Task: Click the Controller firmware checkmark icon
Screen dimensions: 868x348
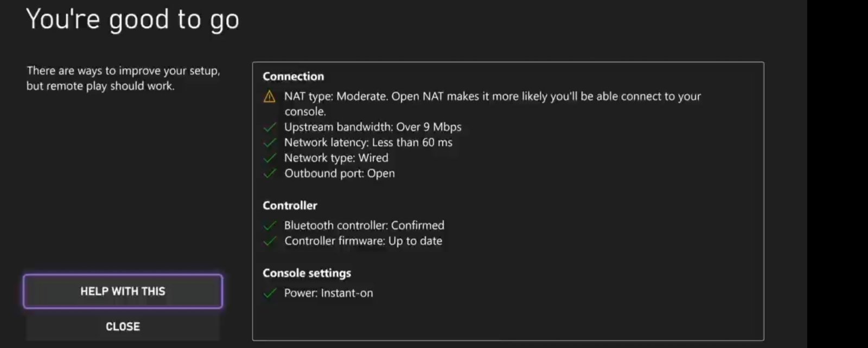Action: 270,241
